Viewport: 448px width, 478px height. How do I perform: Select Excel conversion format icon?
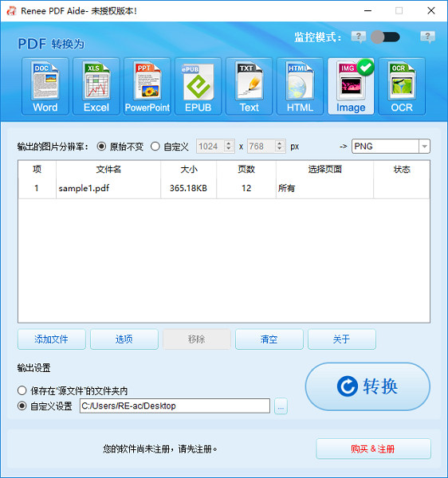click(x=96, y=86)
